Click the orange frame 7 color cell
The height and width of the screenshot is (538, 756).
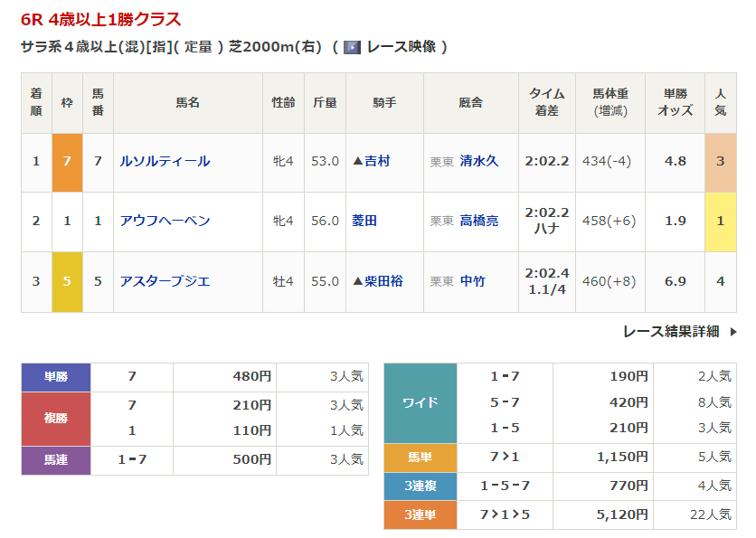pyautogui.click(x=67, y=162)
